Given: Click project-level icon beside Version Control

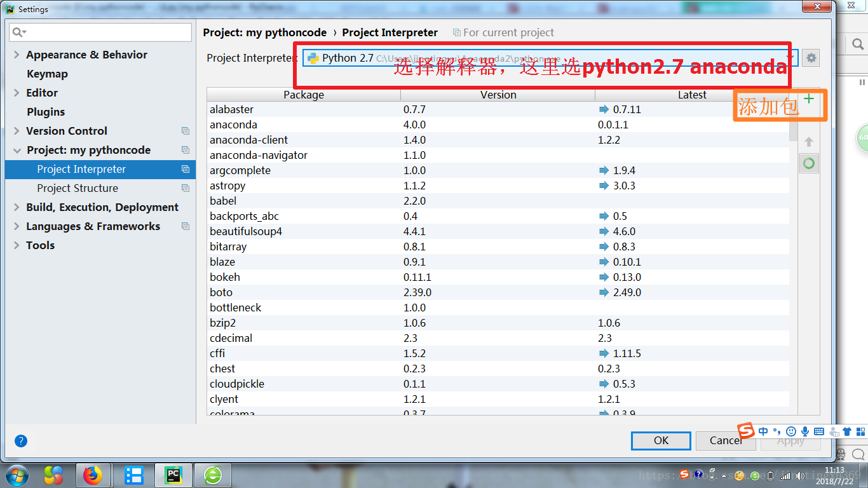Looking at the screenshot, I should click(186, 131).
